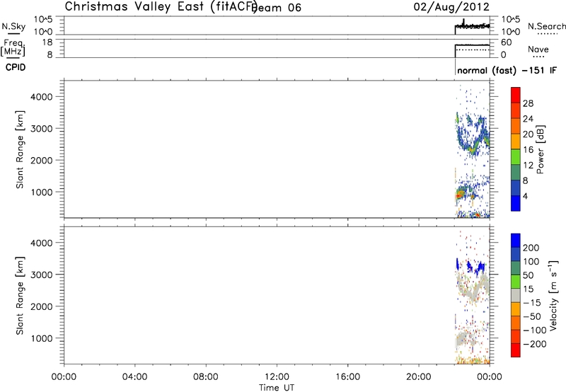The width and height of the screenshot is (566, 392).
Task: Click the "Slant Range [km]" label of velocity panel
Action: [20, 296]
